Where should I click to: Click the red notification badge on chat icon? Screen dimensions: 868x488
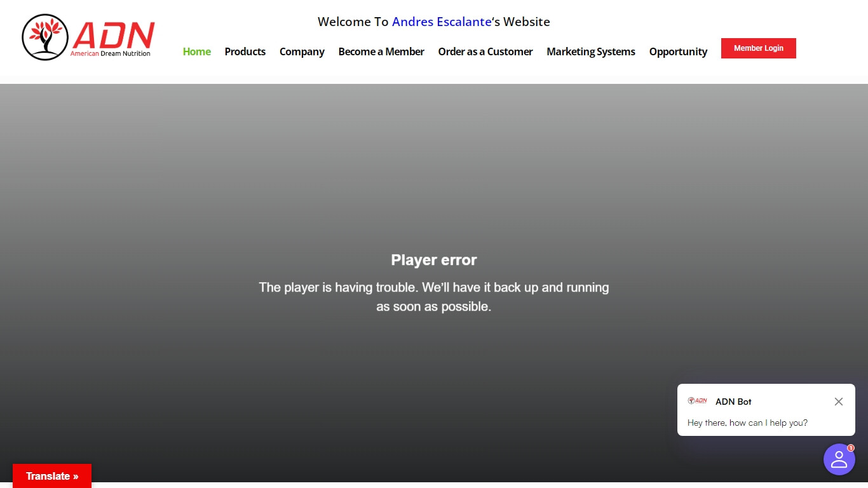pos(850,448)
